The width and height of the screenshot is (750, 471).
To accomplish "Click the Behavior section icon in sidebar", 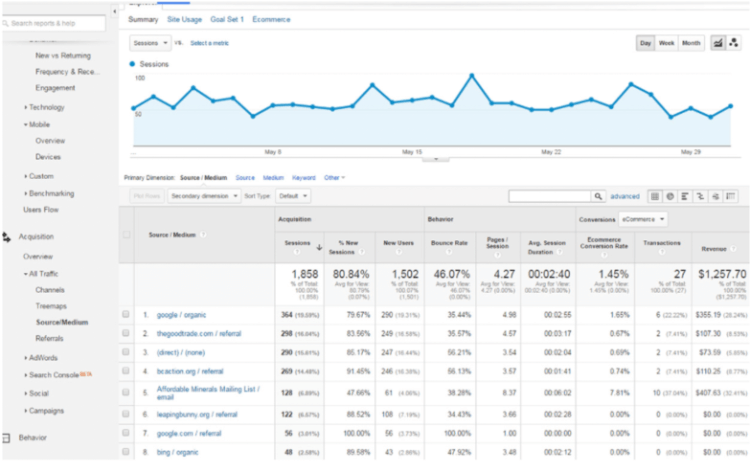I will tap(6, 438).
